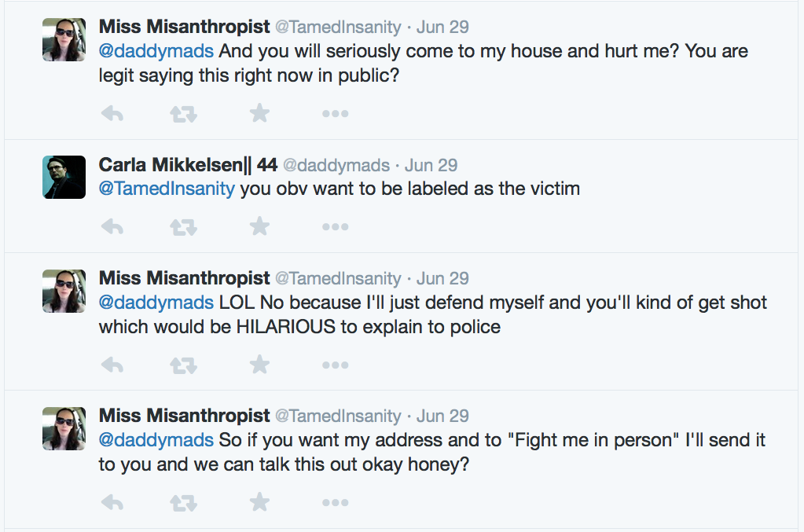Open Jun 29 timestamp on Carla's tweet

tap(431, 165)
